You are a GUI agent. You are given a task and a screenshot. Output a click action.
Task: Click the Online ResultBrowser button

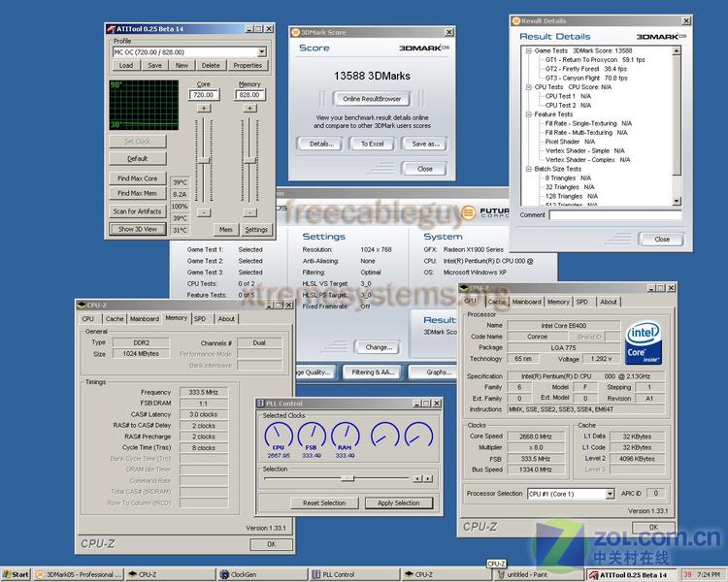click(372, 99)
